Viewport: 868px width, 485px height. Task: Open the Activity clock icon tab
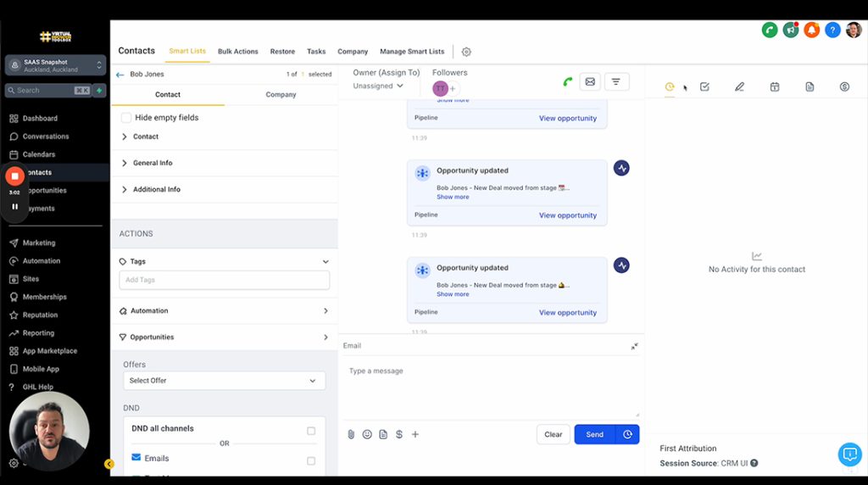point(670,87)
